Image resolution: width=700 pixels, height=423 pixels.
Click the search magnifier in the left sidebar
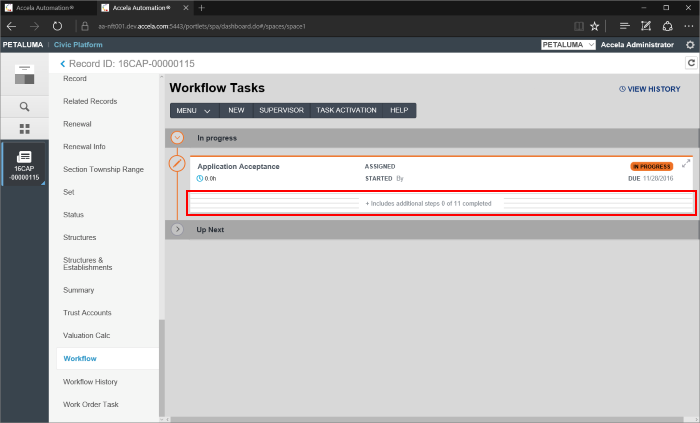click(x=24, y=106)
